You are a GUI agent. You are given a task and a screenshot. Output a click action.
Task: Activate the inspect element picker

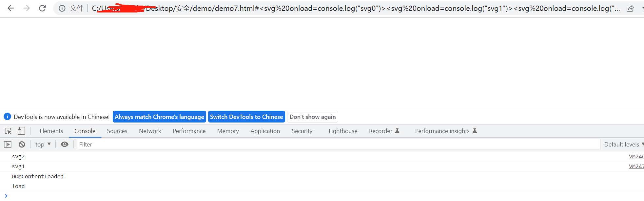[x=8, y=131]
